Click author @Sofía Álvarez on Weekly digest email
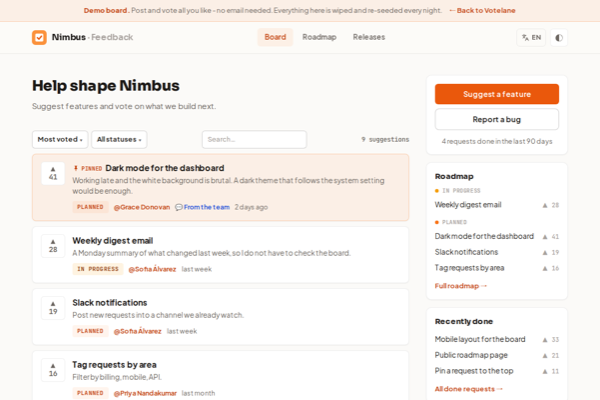 (152, 269)
